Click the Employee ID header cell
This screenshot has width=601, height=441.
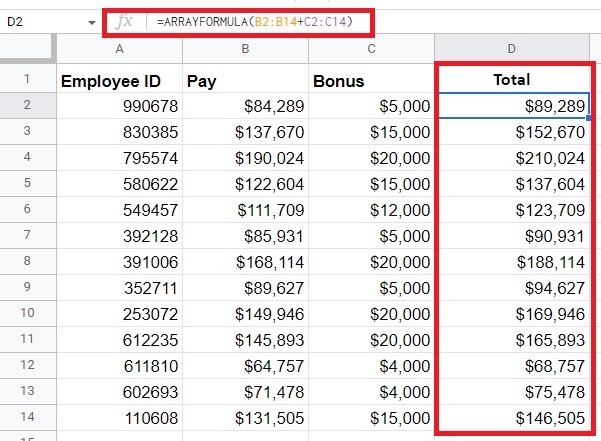tap(120, 79)
